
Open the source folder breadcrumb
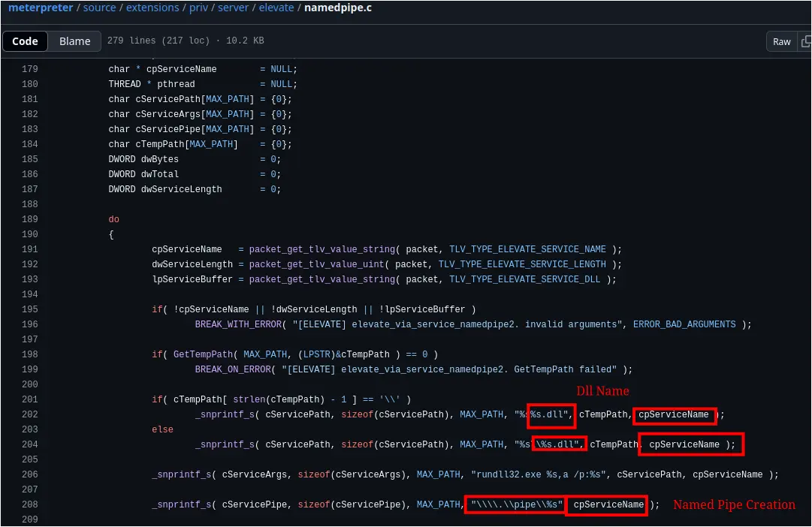[99, 8]
